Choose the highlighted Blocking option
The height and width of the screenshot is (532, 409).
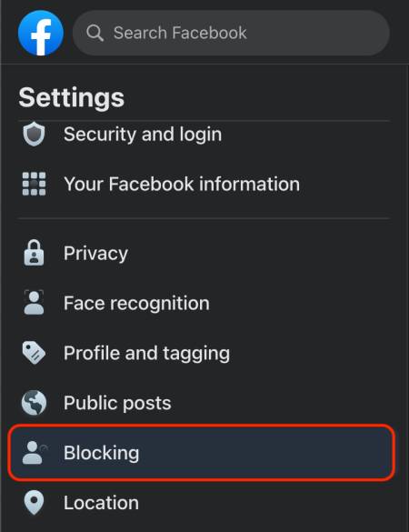(202, 453)
